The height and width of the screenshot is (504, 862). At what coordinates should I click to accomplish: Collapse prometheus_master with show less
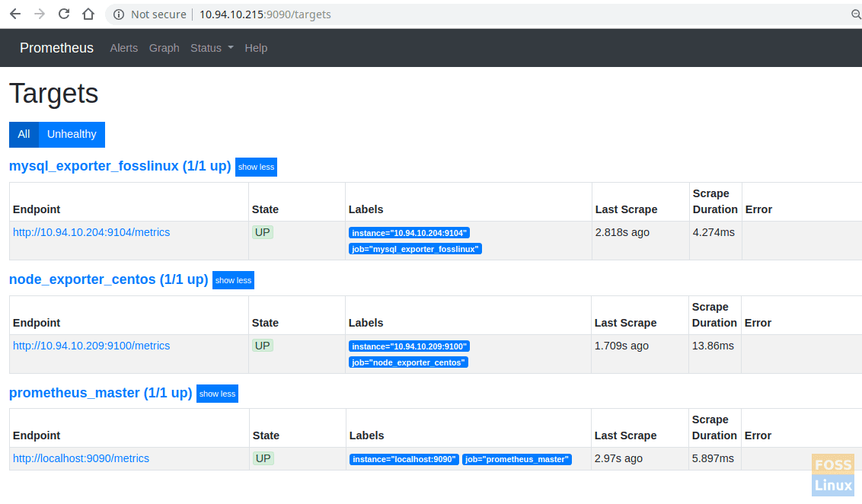click(217, 394)
